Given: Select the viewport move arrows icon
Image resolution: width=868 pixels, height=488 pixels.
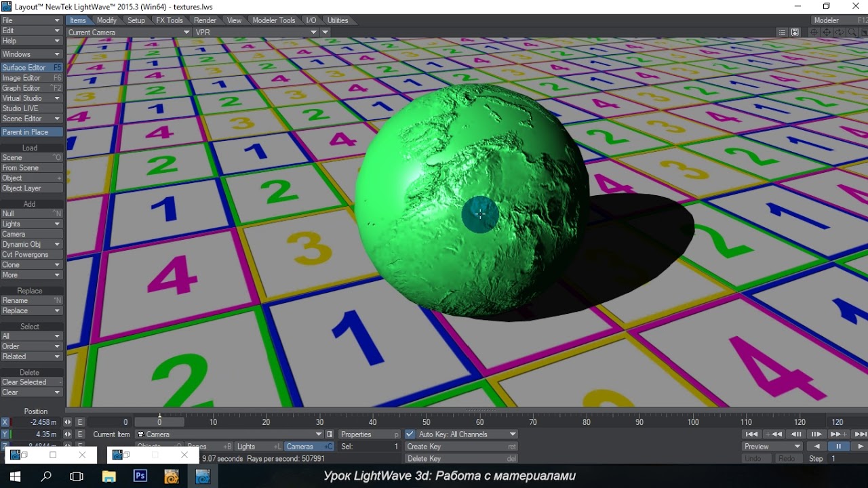Looking at the screenshot, I should click(x=827, y=32).
